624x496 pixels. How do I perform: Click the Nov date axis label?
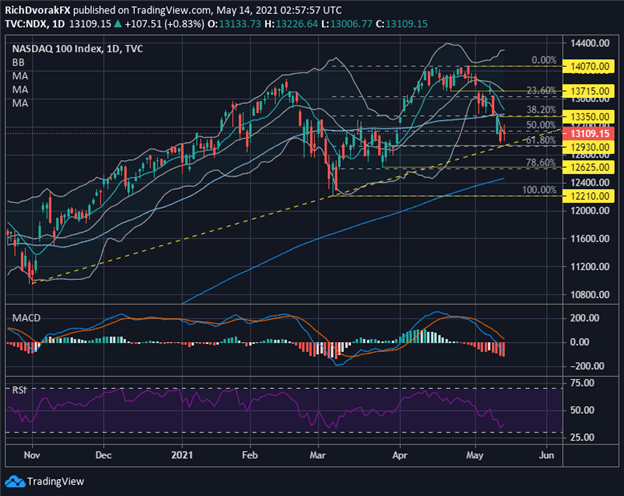point(32,455)
